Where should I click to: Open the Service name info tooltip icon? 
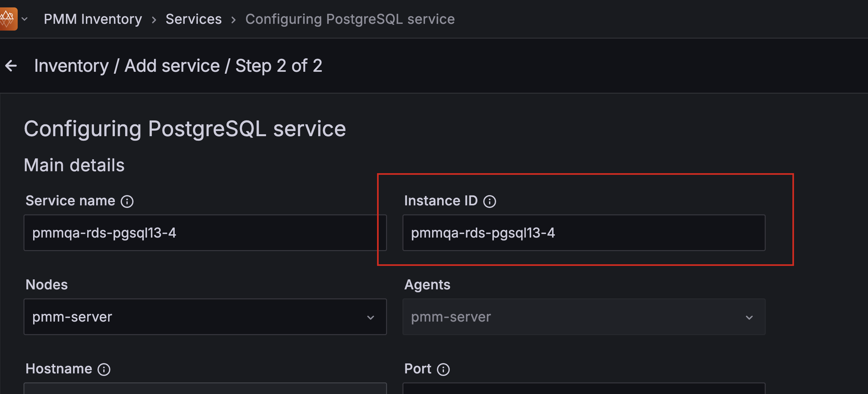(127, 201)
